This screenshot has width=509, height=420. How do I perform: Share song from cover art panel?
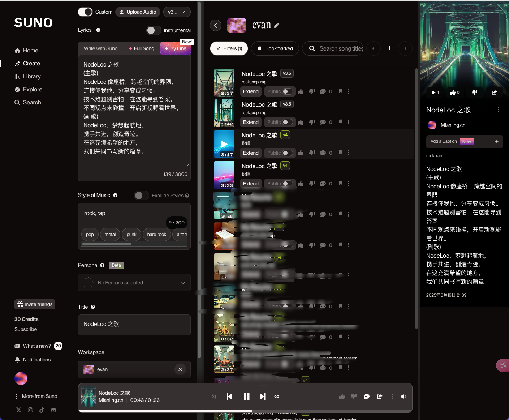click(494, 93)
